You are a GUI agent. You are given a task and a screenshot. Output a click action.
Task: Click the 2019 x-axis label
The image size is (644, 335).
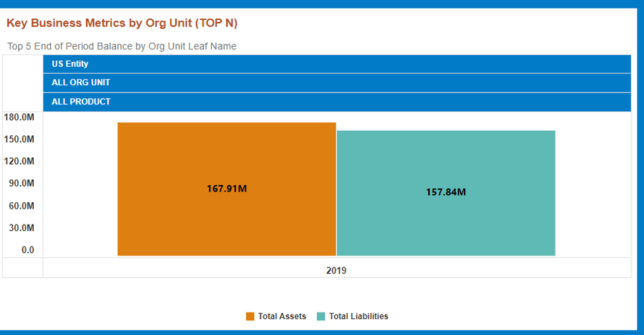(337, 270)
